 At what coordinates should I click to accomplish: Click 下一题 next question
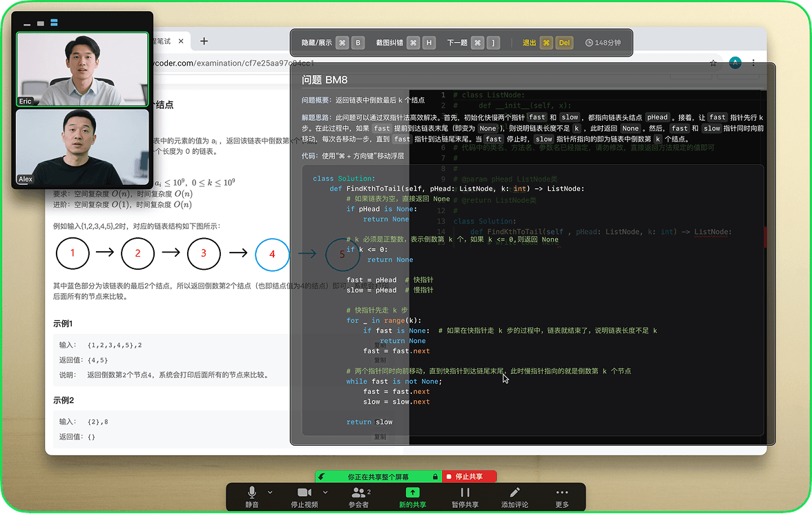point(457,43)
